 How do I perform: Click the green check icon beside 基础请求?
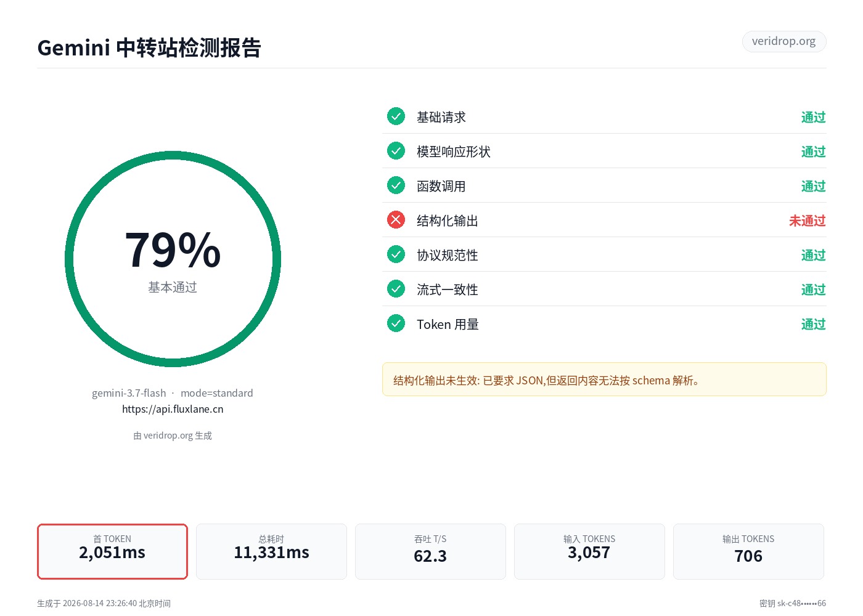(396, 116)
